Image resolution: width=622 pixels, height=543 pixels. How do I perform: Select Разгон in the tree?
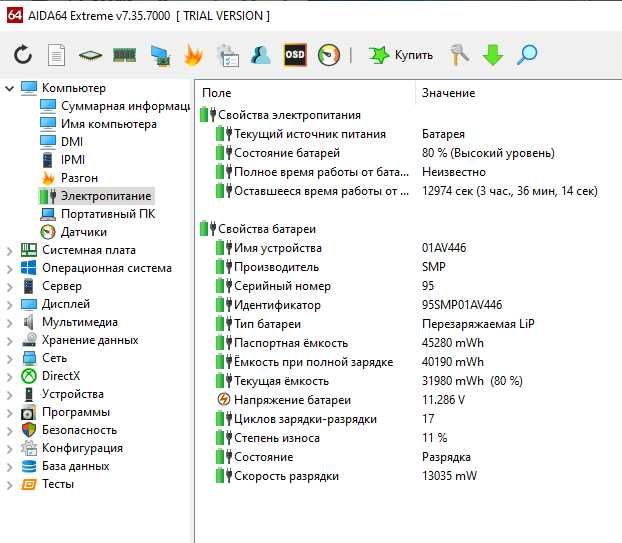click(x=79, y=178)
